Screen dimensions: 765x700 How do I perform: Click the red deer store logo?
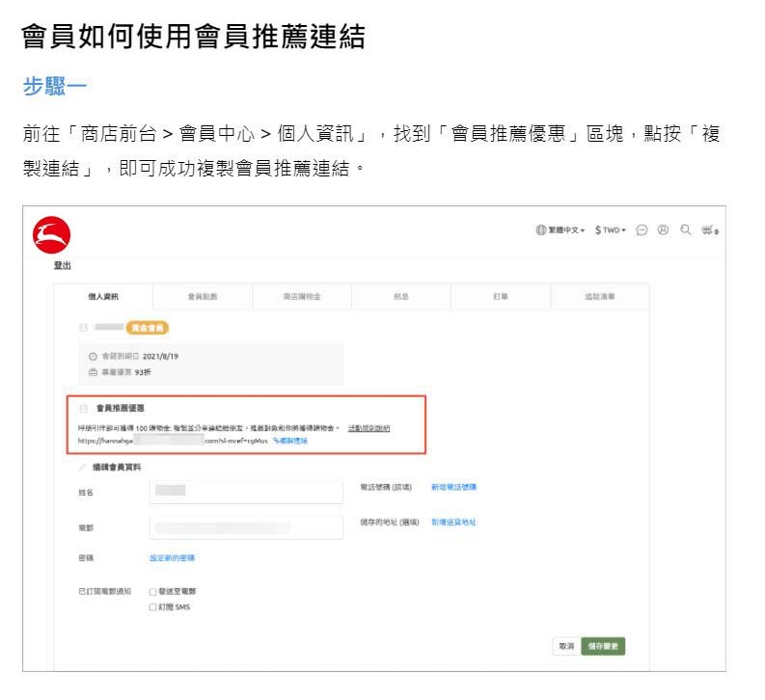pos(48,232)
